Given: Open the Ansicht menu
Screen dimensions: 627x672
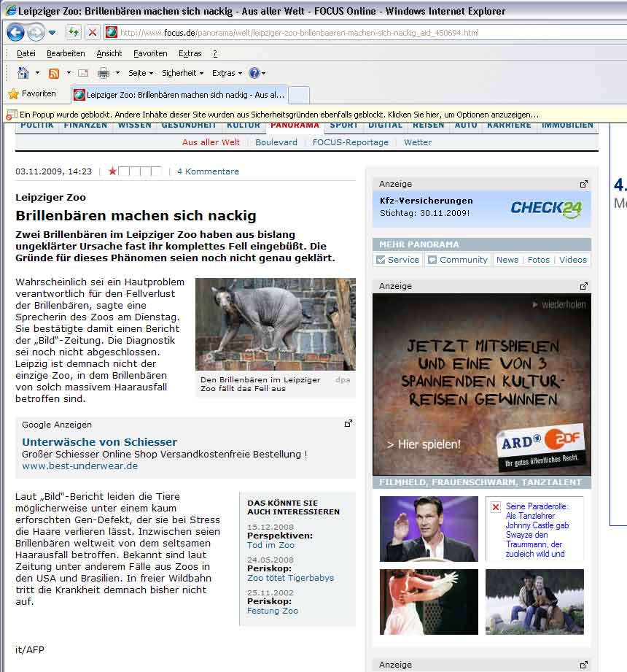Looking at the screenshot, I should [109, 53].
